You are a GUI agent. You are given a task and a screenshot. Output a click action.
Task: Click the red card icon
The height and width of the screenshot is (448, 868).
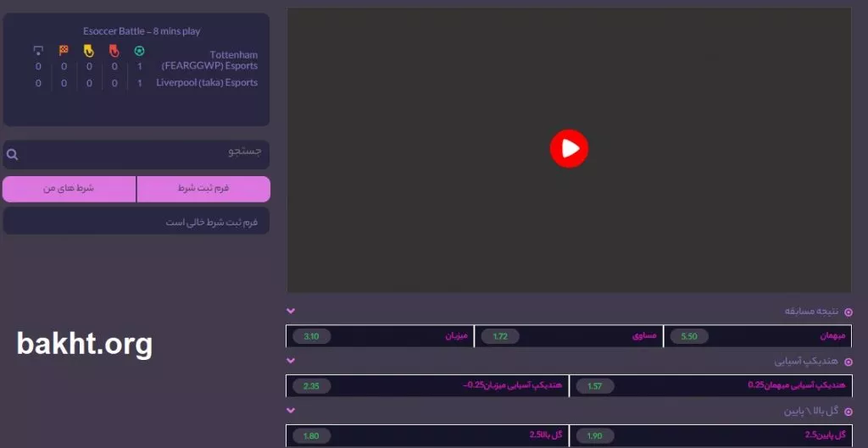[x=114, y=51]
